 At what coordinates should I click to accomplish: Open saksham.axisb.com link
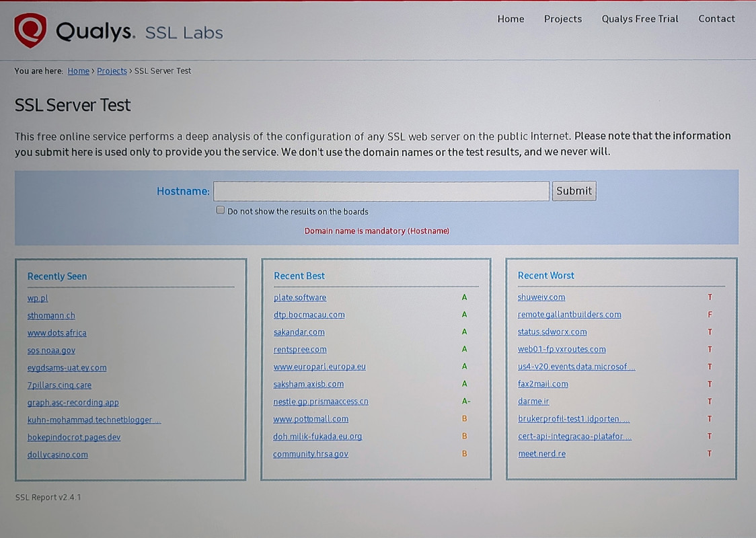[x=309, y=384]
